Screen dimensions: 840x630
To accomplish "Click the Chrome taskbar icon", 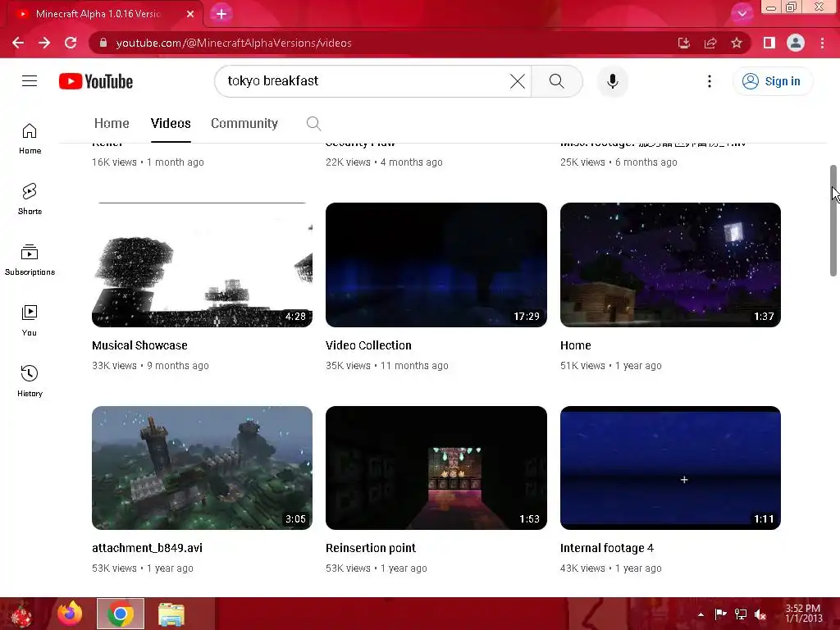I will [121, 614].
